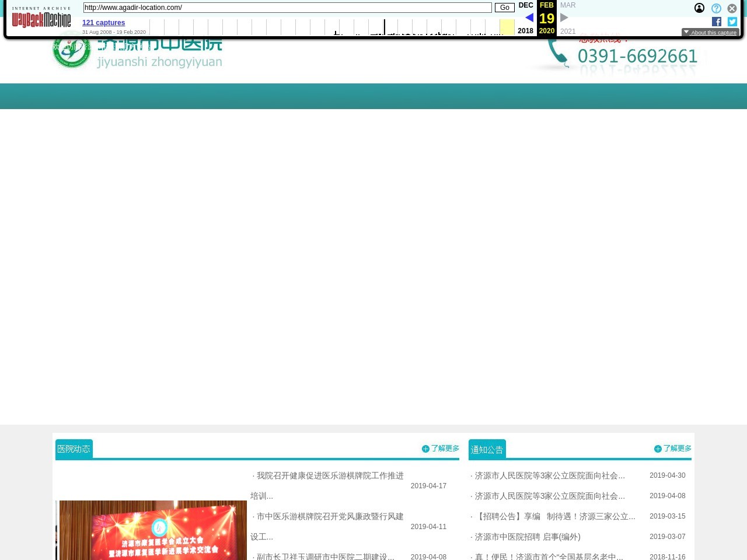Click the help question mark icon
Screen dimensions: 747x560
(x=716, y=8)
